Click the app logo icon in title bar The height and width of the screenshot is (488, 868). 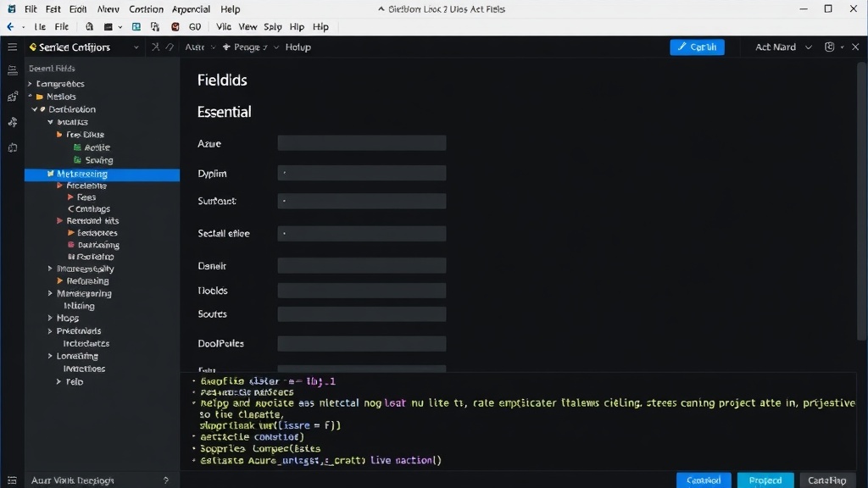(12, 8)
